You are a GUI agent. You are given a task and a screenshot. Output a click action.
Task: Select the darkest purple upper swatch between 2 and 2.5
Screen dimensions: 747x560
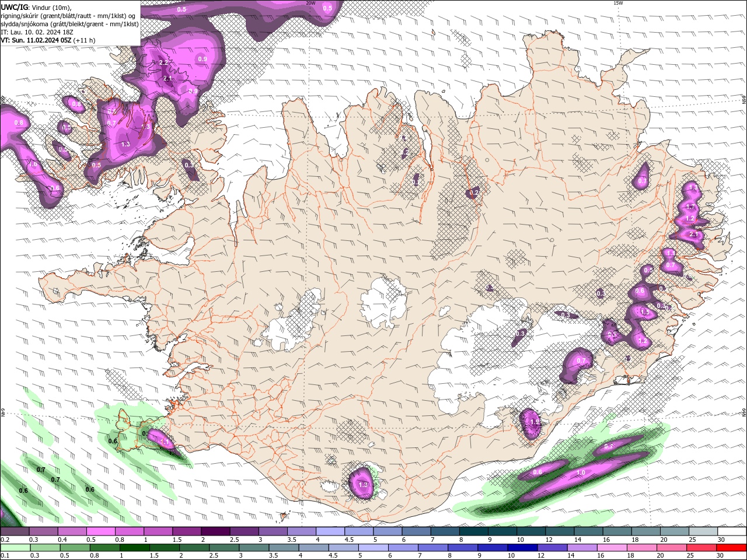(x=215, y=531)
